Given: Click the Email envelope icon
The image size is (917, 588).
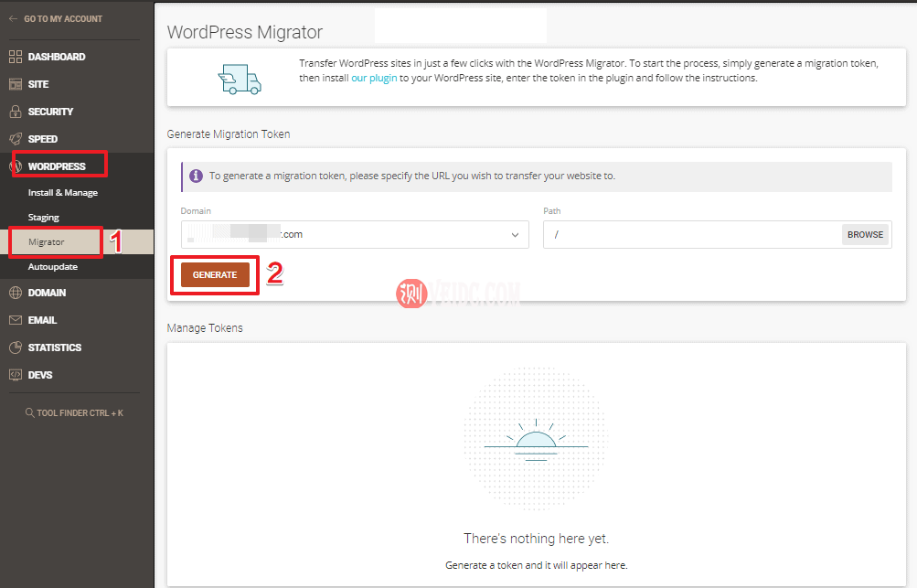Looking at the screenshot, I should tap(16, 320).
